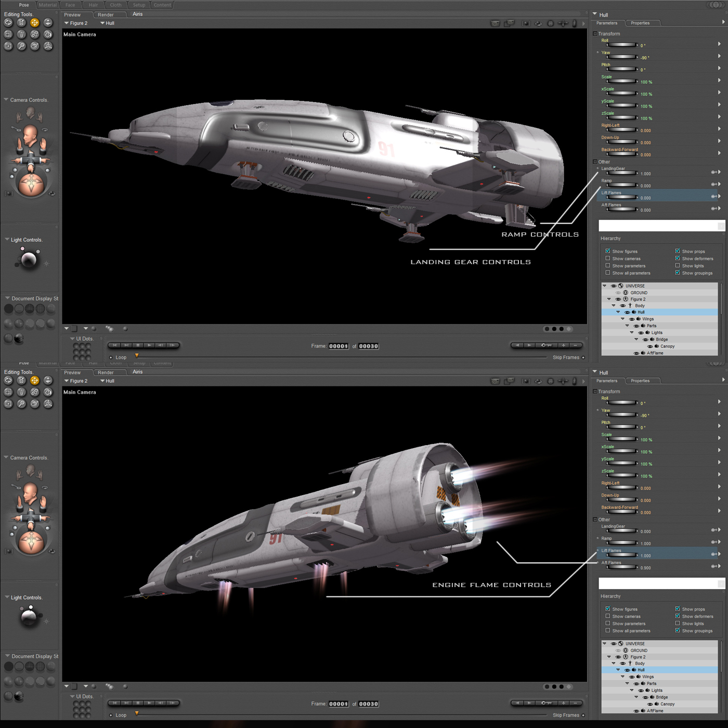Adjust the Aft Flames dial showing 0.900
This screenshot has width=728, height=728.
point(622,567)
